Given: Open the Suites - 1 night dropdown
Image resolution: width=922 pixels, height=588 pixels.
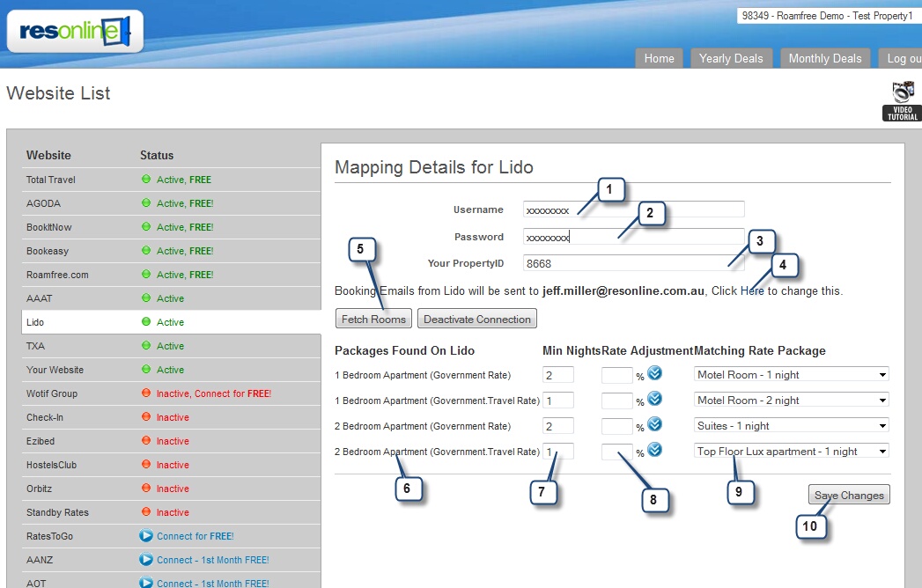Looking at the screenshot, I should click(x=792, y=426).
